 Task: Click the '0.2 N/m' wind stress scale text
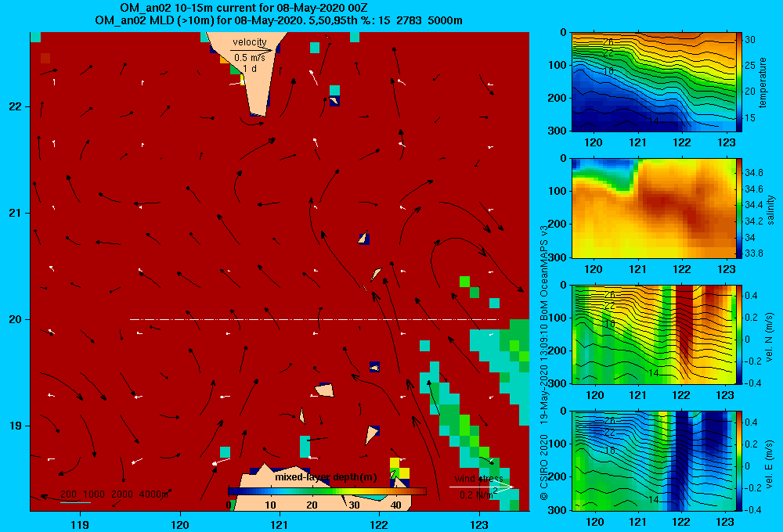tap(478, 494)
